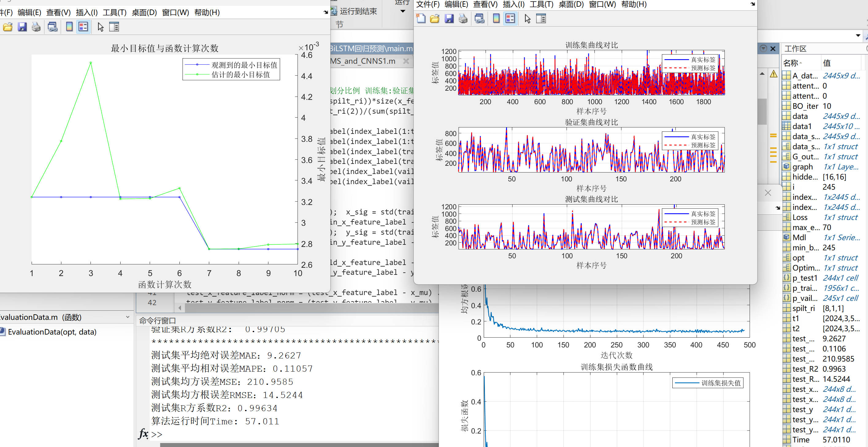Create a new figure with the new-document icon

click(421, 18)
